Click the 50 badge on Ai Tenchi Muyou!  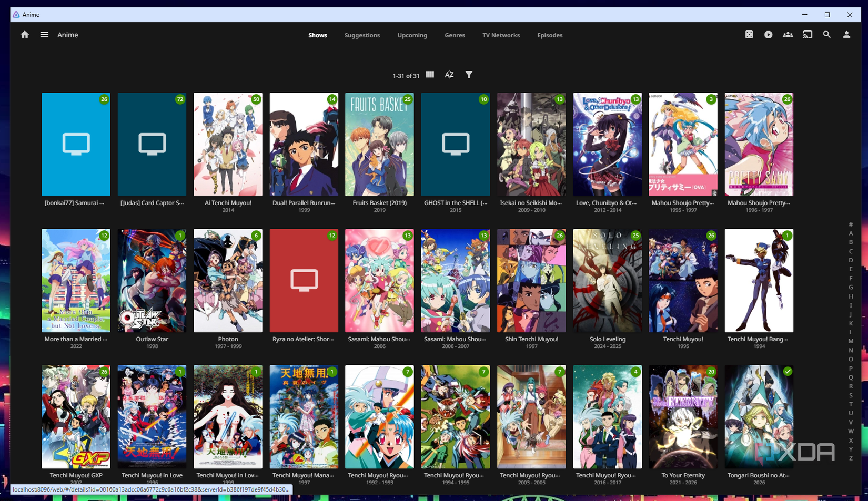[x=256, y=99]
